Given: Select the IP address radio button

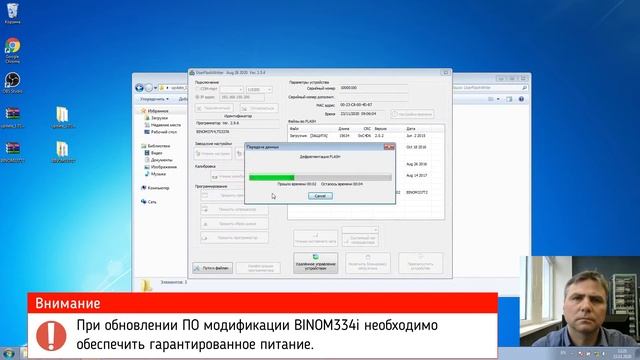Looking at the screenshot, I should 198,97.
